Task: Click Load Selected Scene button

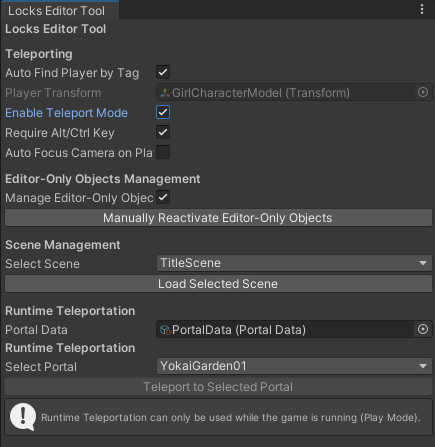Action: click(218, 284)
